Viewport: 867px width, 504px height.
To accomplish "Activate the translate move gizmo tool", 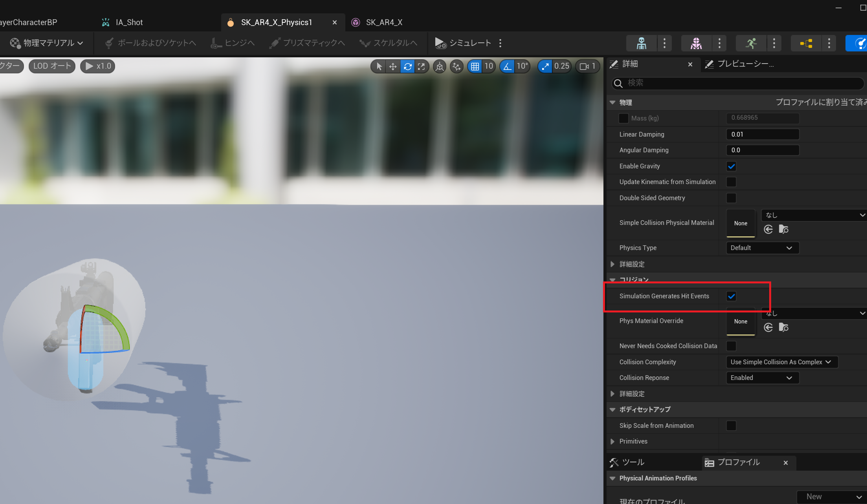I will pyautogui.click(x=393, y=66).
